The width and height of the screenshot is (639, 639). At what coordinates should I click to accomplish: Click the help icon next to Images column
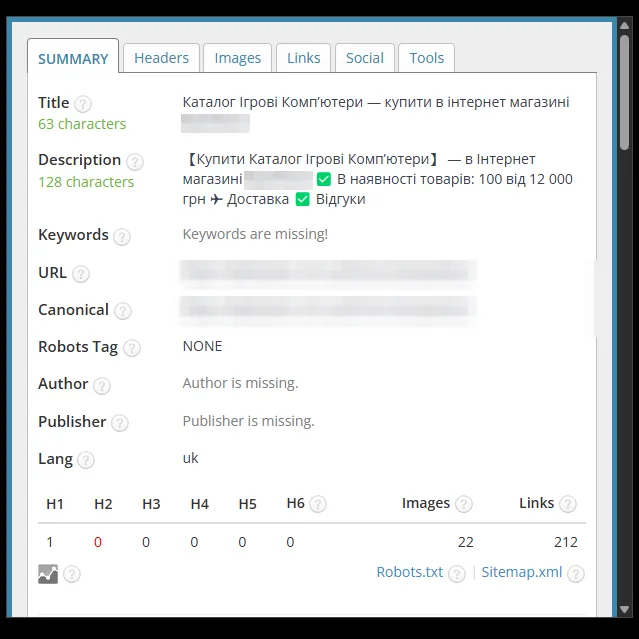click(463, 504)
